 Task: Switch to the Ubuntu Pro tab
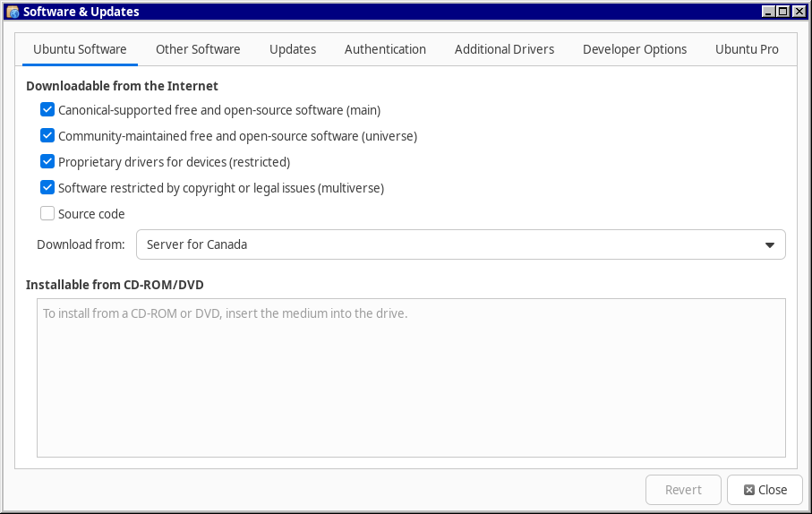point(747,49)
